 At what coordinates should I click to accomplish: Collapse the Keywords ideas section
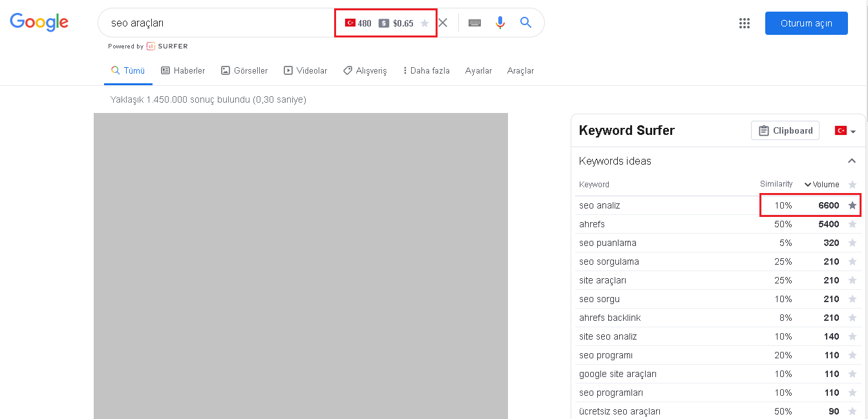(852, 161)
